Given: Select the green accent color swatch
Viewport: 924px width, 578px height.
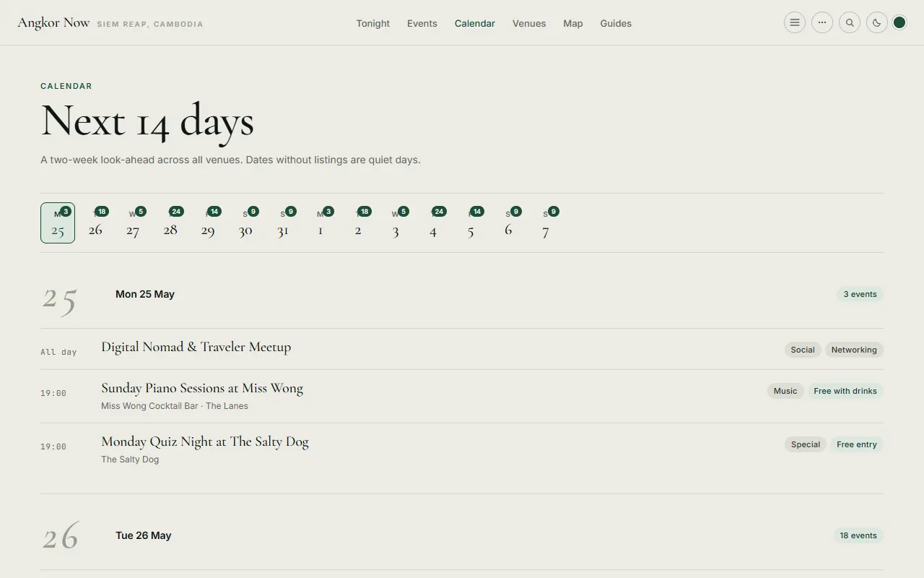Looking at the screenshot, I should click(x=899, y=22).
